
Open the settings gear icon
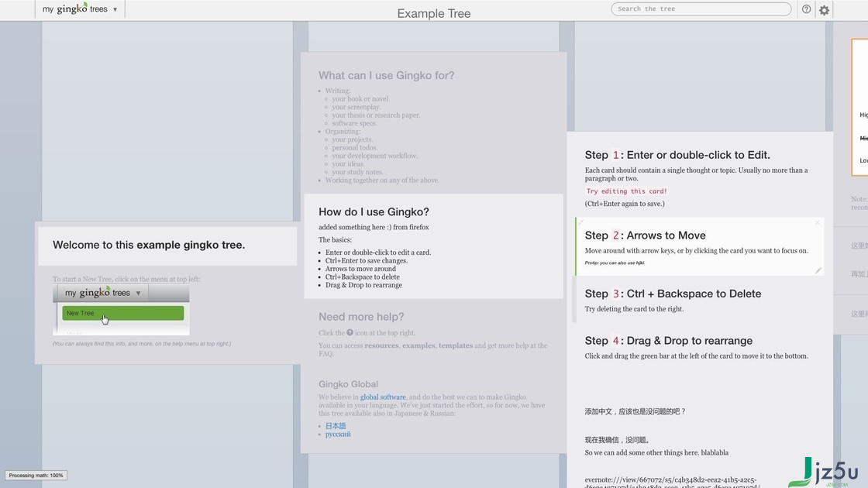(x=825, y=10)
